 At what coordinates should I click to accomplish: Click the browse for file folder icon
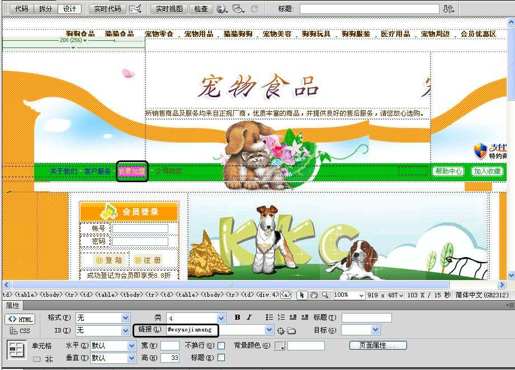[x=291, y=331]
